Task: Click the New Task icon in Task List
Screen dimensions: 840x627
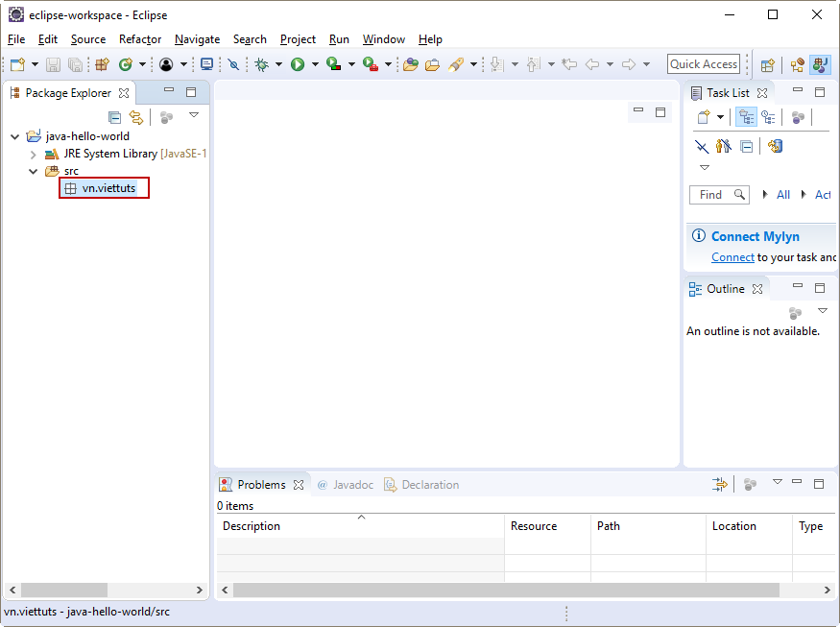Action: tap(704, 117)
